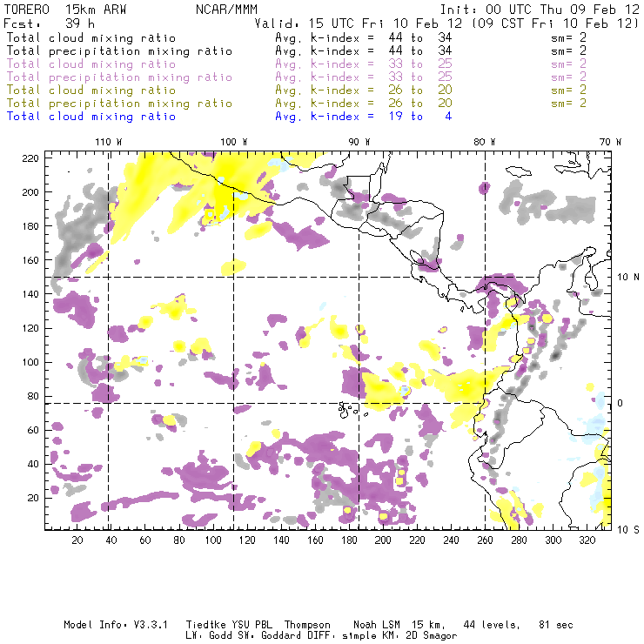Click the "10 N" latitude label
The image size is (644, 644).
click(x=628, y=278)
